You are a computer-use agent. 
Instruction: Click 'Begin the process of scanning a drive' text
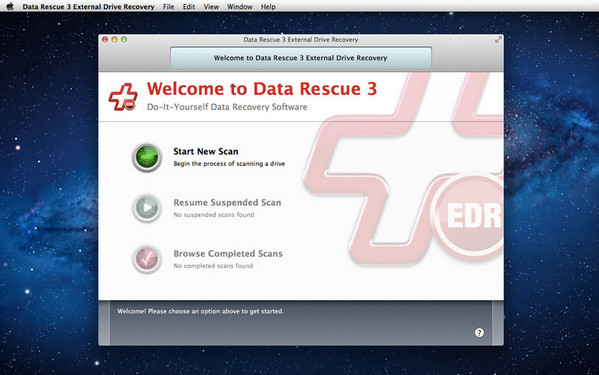pos(229,164)
